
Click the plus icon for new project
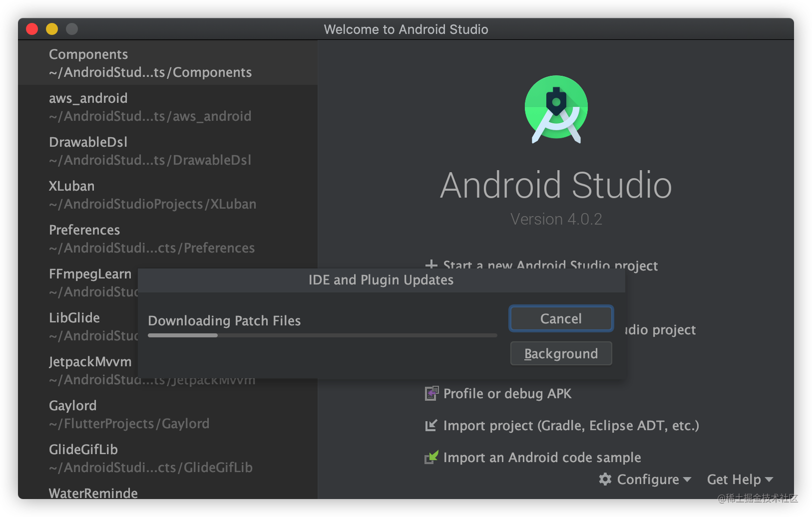[x=431, y=265]
